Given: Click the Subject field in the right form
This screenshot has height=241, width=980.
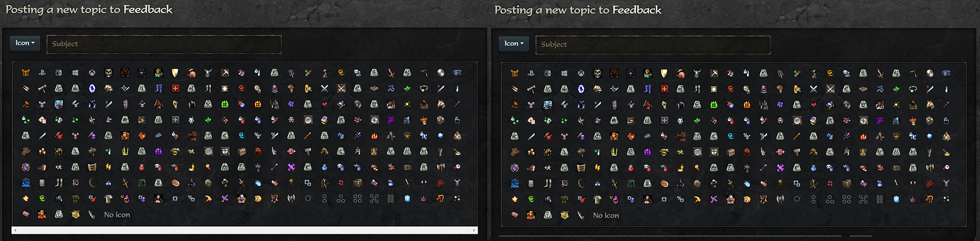Looking at the screenshot, I should click(x=653, y=45).
